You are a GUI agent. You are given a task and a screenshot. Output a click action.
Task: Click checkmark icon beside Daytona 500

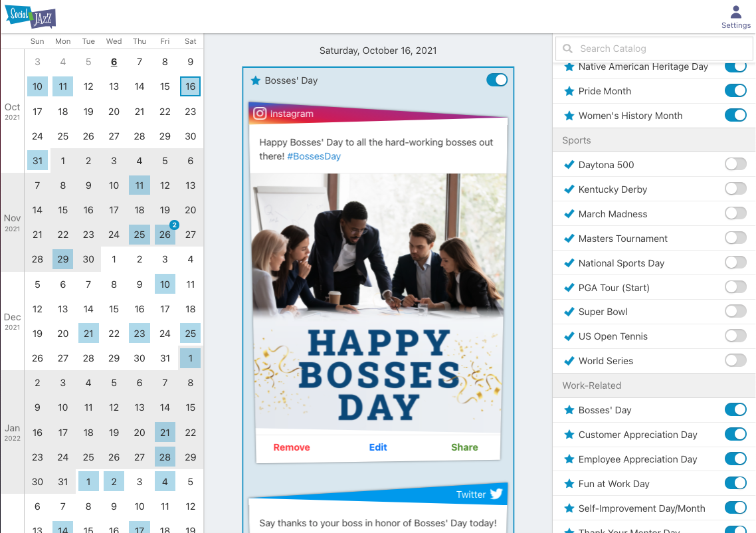click(569, 165)
